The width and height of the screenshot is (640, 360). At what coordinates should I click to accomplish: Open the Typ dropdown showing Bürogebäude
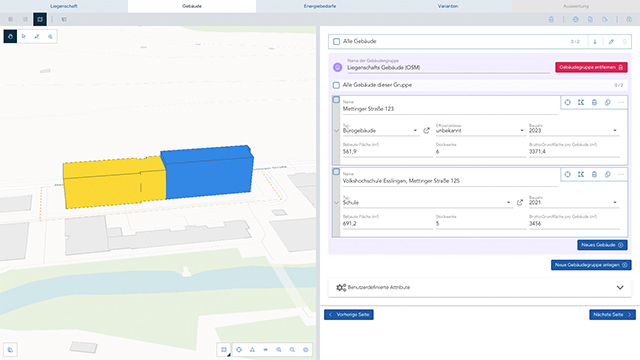380,131
